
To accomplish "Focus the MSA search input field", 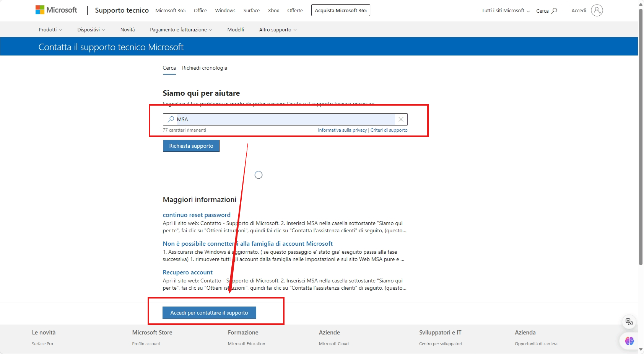I will pyautogui.click(x=285, y=119).
